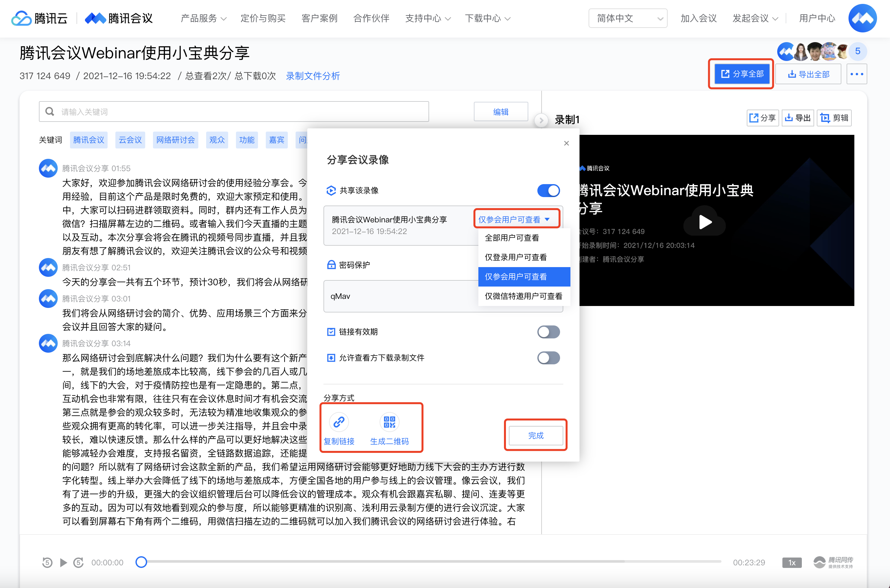Open the three-dot more options menu
The height and width of the screenshot is (588, 890).
coord(857,74)
